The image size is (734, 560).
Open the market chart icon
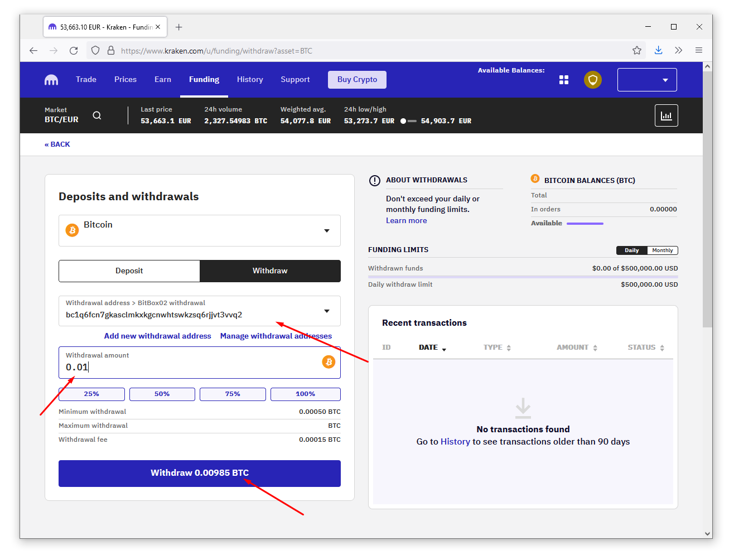pos(667,115)
